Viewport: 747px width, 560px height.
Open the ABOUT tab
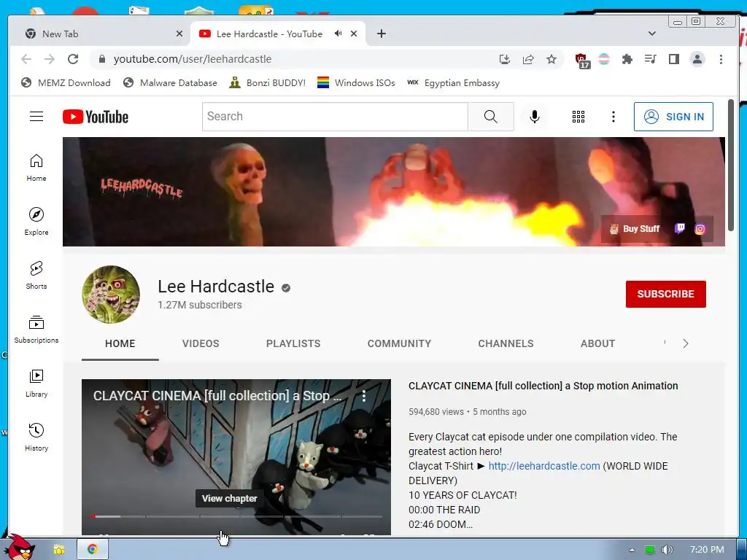(598, 343)
